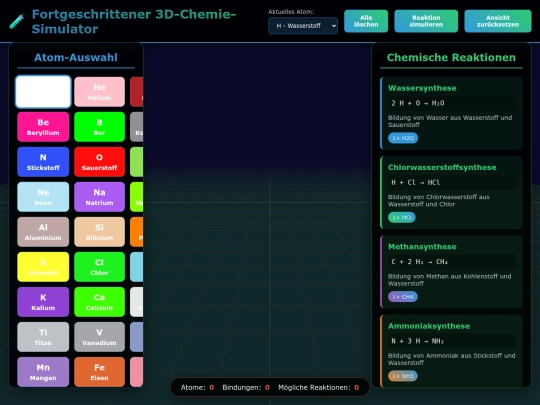540x405 pixels.
Task: Open the Methansynthese reaction card title
Action: pos(422,247)
